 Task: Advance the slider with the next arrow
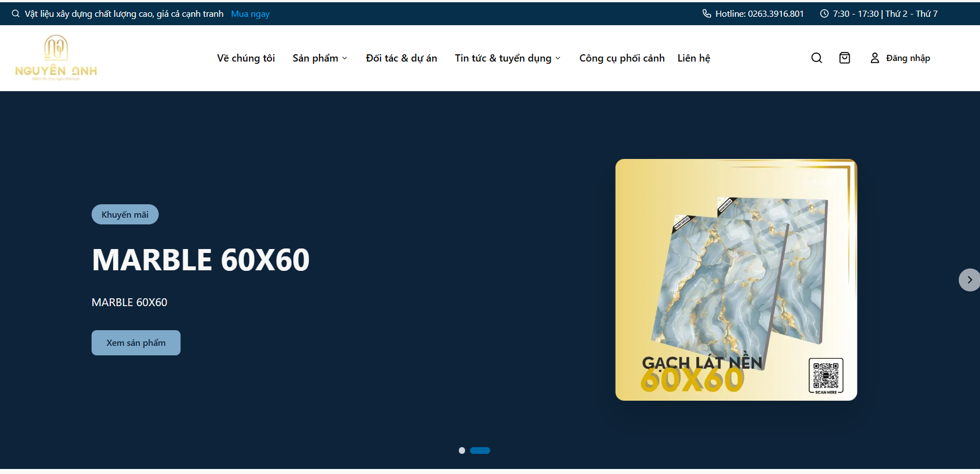[x=969, y=280]
